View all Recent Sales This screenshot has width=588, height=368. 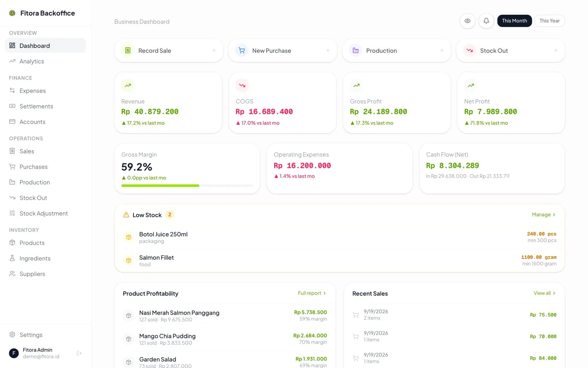pos(545,293)
